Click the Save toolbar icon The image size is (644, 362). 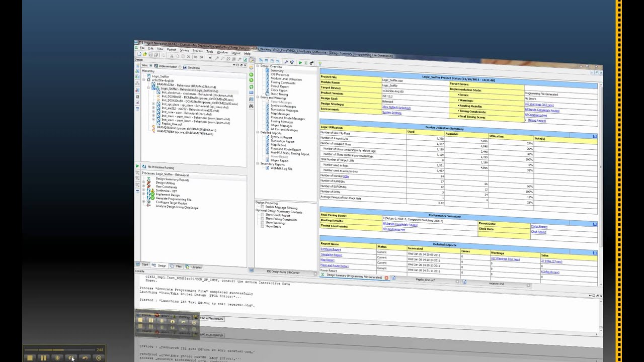click(150, 54)
